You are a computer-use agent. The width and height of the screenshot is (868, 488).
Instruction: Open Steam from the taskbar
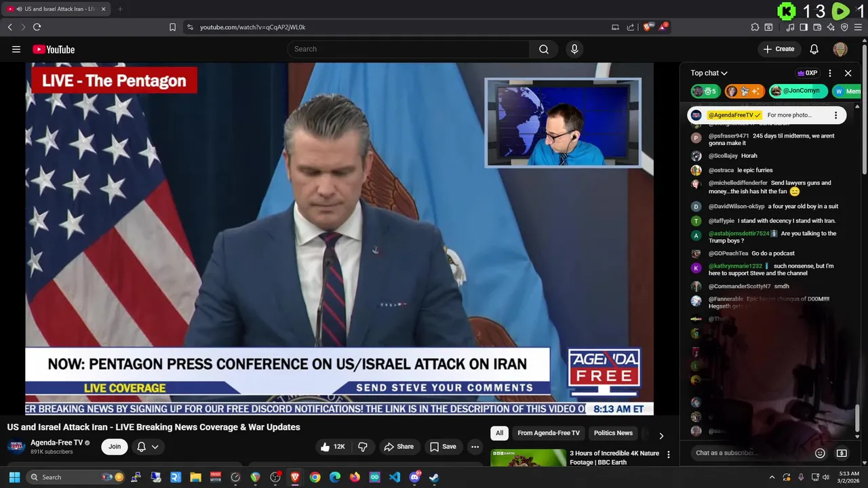click(x=434, y=477)
